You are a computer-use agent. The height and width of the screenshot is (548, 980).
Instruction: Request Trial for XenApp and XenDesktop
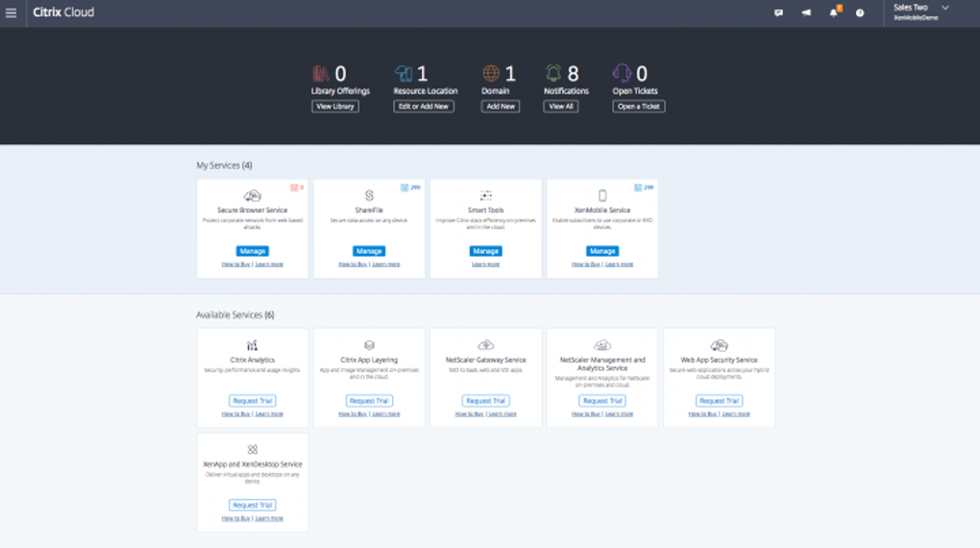(x=253, y=505)
